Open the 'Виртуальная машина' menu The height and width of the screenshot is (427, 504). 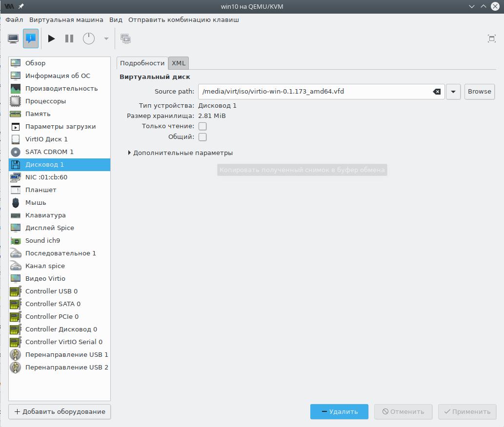tap(66, 20)
